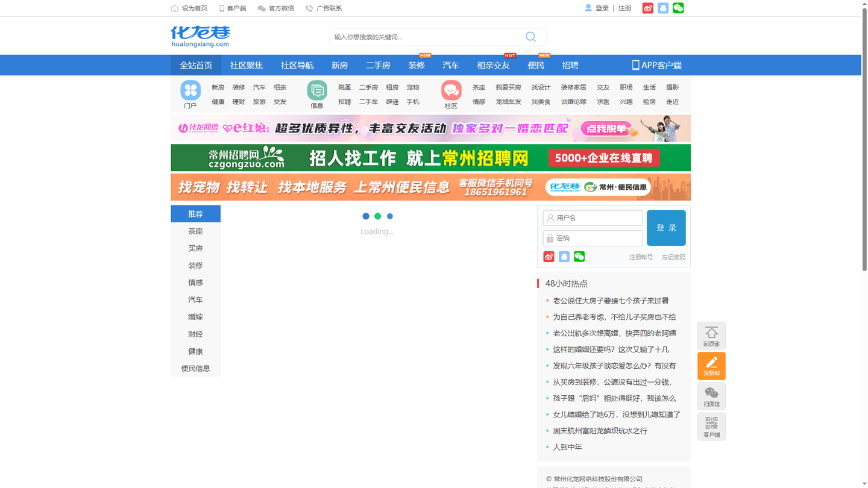Open 社区聚焦 in the navigation bar
This screenshot has width=868, height=488.
point(247,65)
